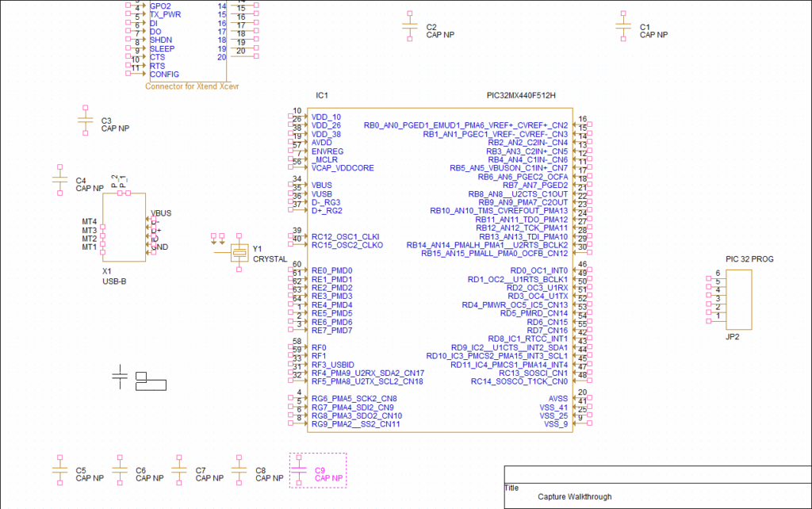Select the C2 capacitor symbol
The width and height of the screenshot is (812, 509).
[x=409, y=27]
